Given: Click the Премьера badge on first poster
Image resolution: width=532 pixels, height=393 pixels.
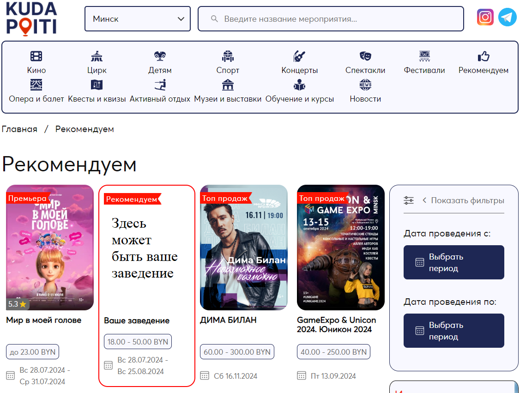Looking at the screenshot, I should (28, 198).
